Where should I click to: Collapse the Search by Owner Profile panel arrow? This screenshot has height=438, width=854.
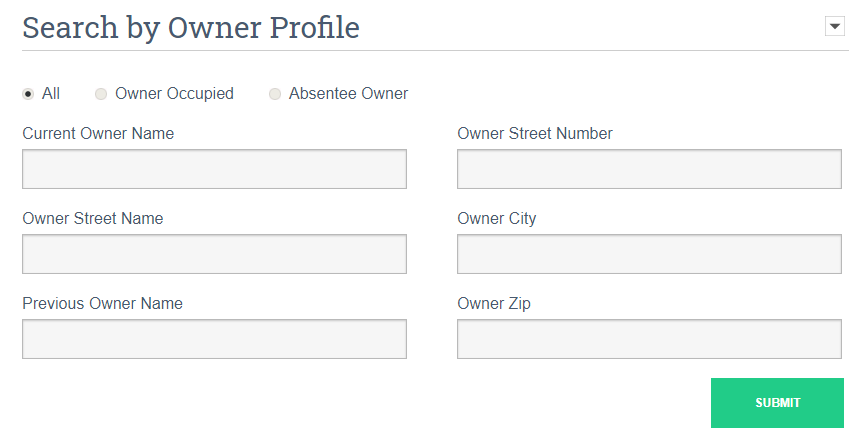point(835,27)
